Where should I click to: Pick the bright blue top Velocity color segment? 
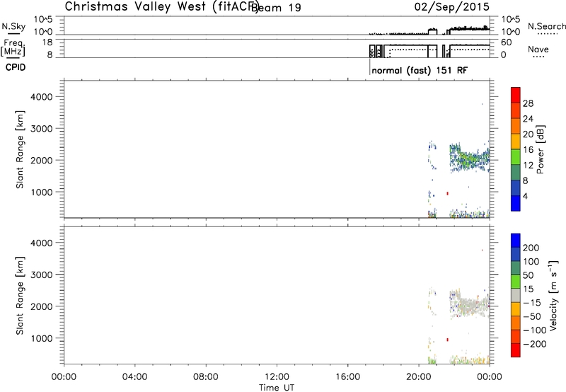click(516, 241)
